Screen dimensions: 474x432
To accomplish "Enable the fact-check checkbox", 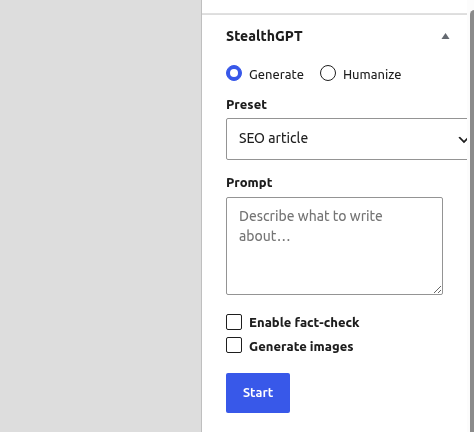I will pyautogui.click(x=234, y=322).
